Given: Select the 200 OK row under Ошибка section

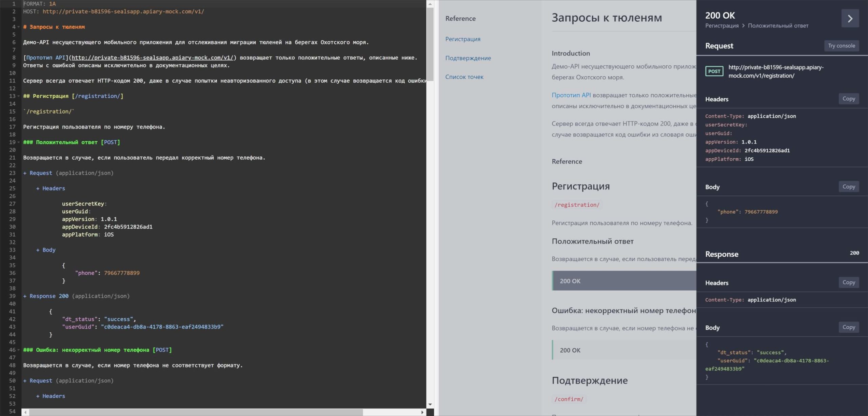Looking at the screenshot, I should [624, 350].
